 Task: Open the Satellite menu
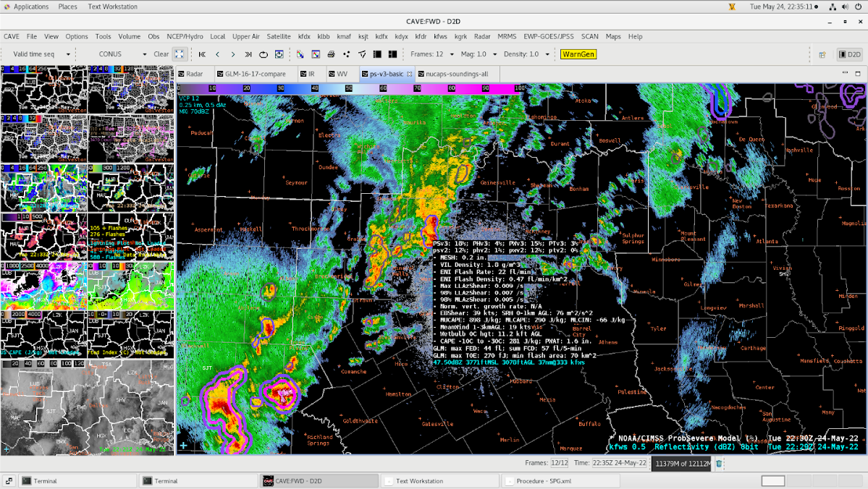click(x=279, y=36)
